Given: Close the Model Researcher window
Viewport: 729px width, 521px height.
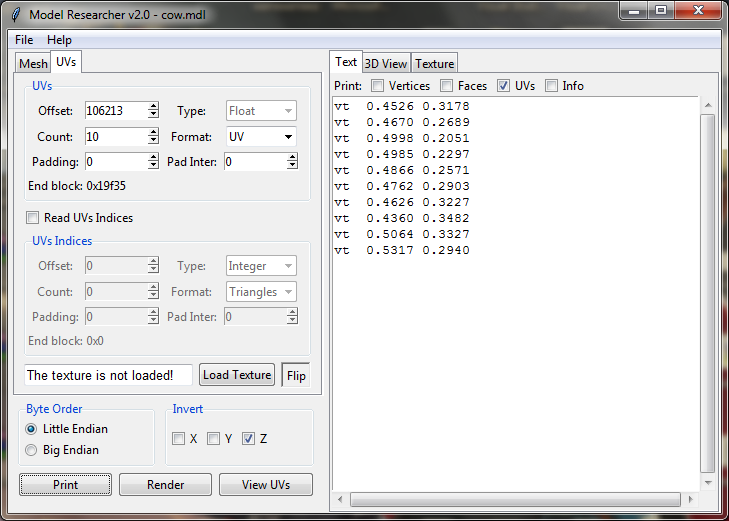Looking at the screenshot, I should 698,11.
